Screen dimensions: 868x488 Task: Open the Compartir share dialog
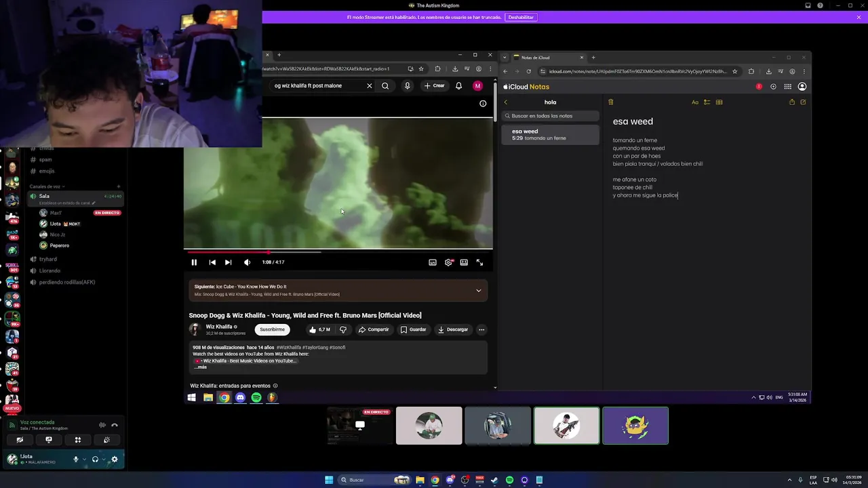pos(374,329)
